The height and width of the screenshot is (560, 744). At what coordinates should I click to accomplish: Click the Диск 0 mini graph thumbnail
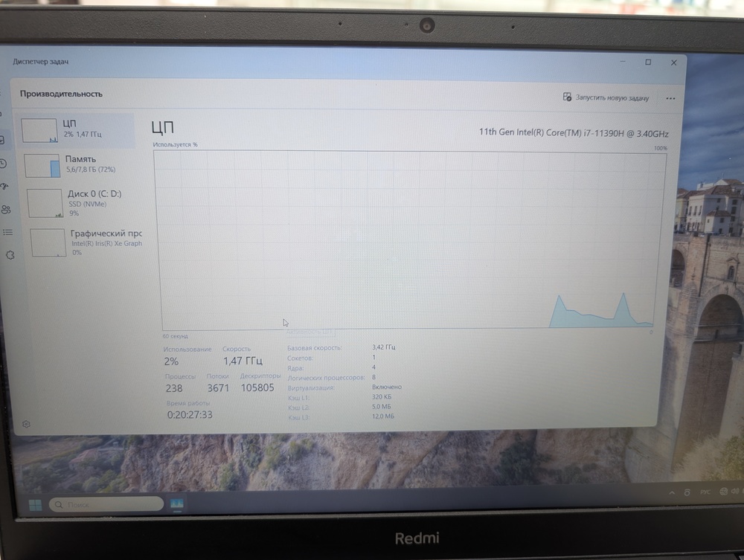45,203
